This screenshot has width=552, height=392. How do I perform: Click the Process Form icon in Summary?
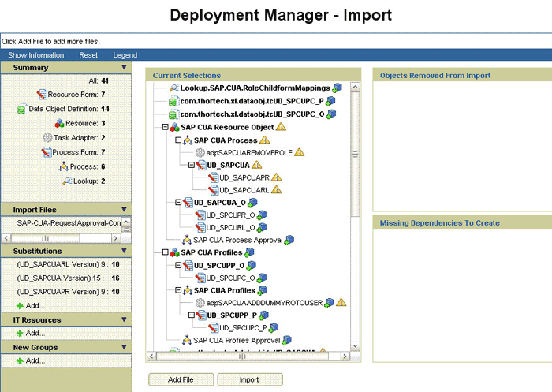click(47, 152)
